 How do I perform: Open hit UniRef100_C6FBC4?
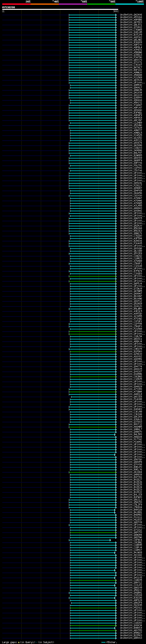131,540
